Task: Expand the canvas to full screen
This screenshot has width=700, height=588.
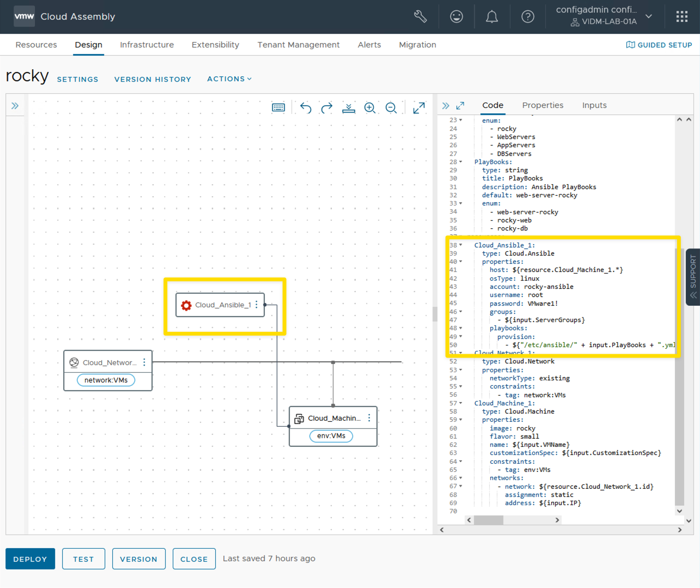Action: [419, 108]
